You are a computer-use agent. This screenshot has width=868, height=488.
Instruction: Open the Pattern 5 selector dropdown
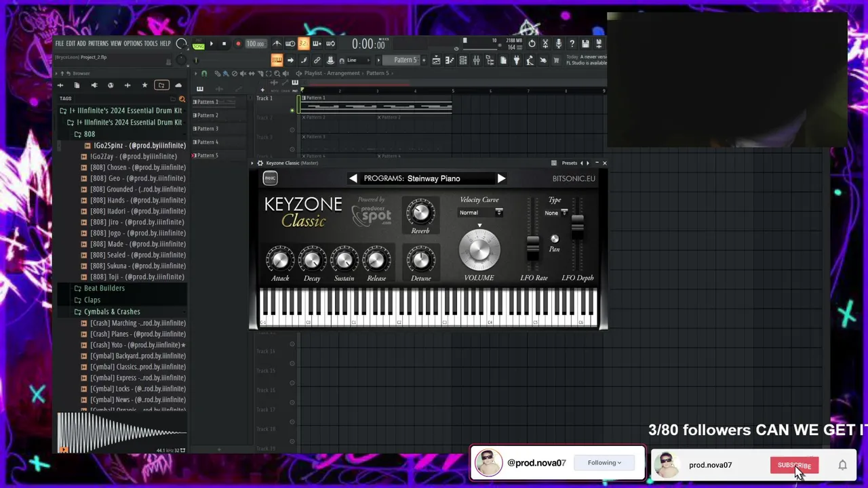click(x=406, y=60)
